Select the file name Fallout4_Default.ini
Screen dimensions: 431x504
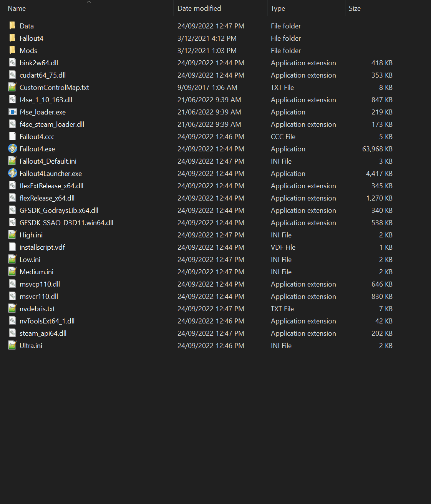point(48,161)
